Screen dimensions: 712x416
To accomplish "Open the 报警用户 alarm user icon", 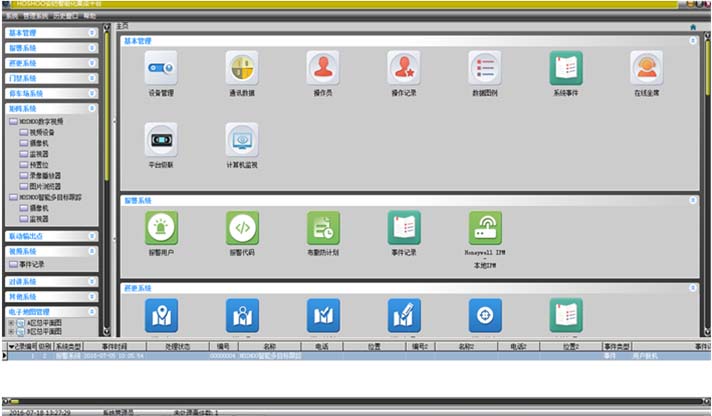I will [160, 228].
